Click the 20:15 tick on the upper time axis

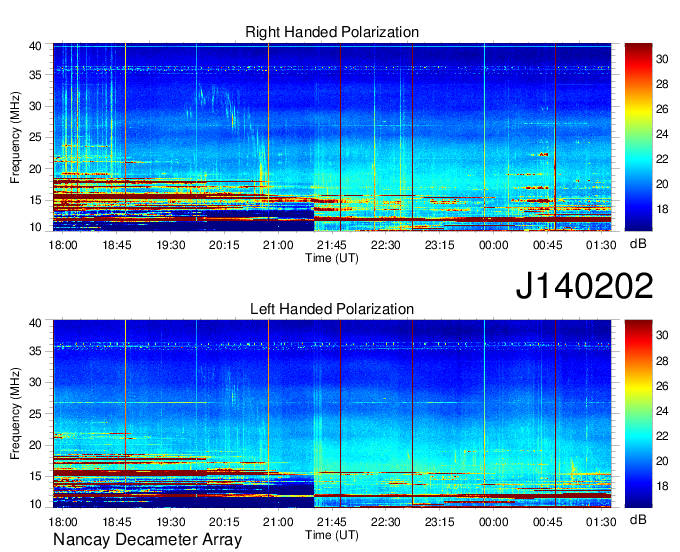coord(224,245)
